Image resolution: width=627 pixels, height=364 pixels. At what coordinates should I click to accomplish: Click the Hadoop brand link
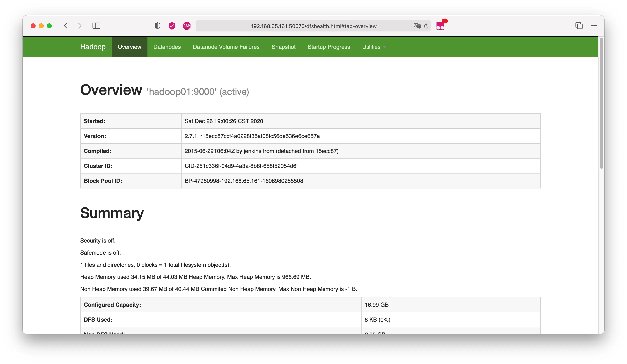coord(93,47)
